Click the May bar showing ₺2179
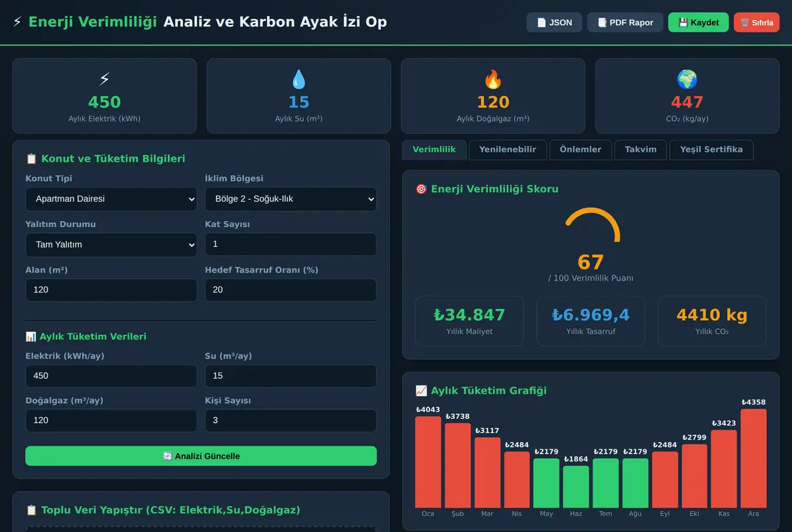 [x=546, y=483]
